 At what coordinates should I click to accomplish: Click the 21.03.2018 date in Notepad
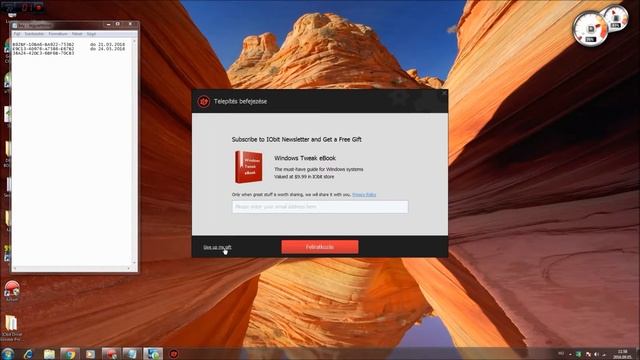tap(111, 44)
